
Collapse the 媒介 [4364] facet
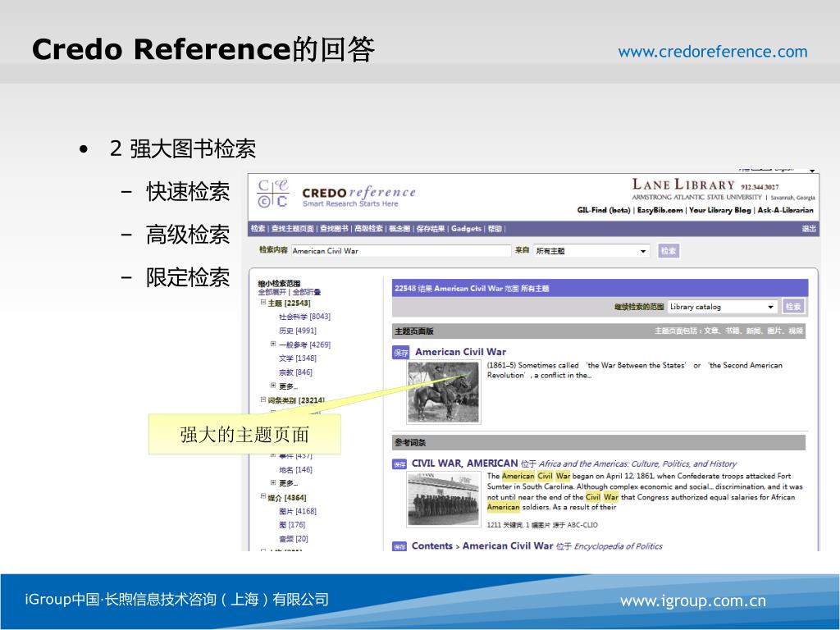click(263, 497)
